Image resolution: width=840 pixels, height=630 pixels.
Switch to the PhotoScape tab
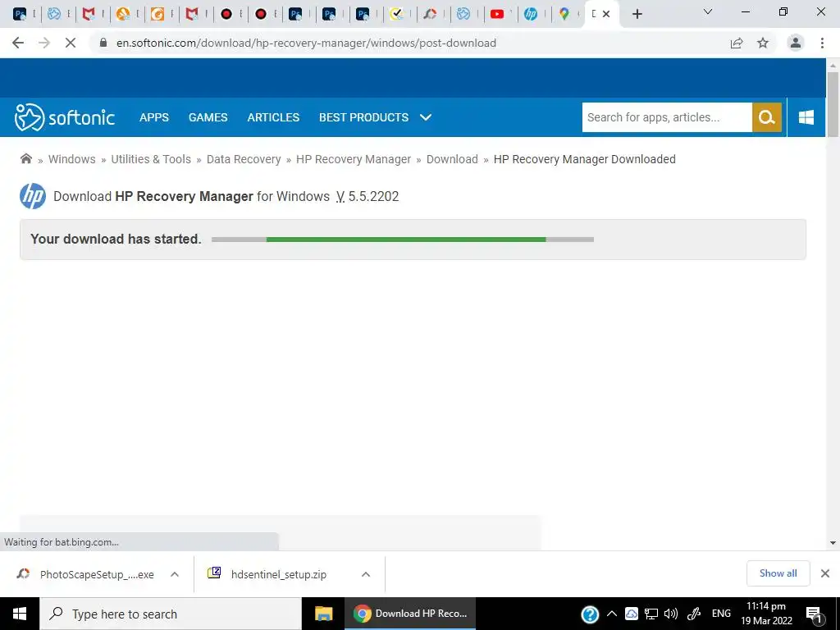(x=430, y=14)
